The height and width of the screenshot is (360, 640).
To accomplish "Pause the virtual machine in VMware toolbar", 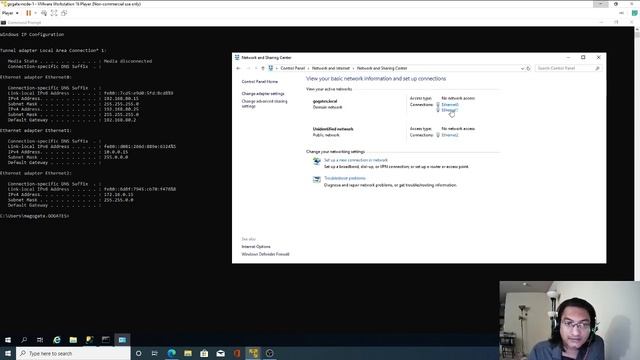I will pos(29,13).
